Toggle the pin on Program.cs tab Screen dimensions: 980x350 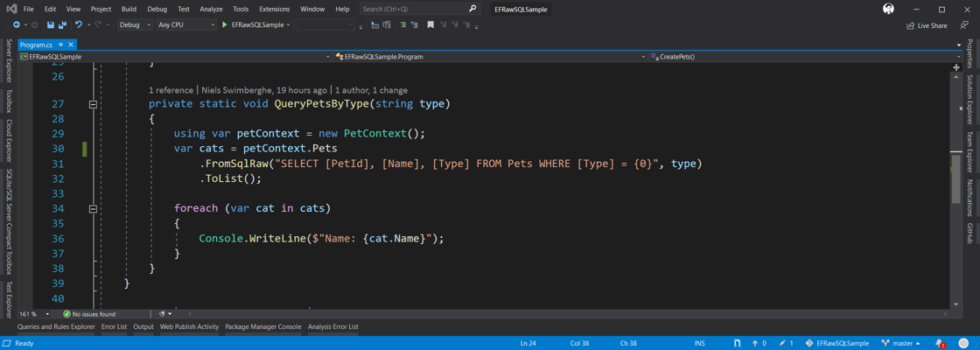coord(60,45)
